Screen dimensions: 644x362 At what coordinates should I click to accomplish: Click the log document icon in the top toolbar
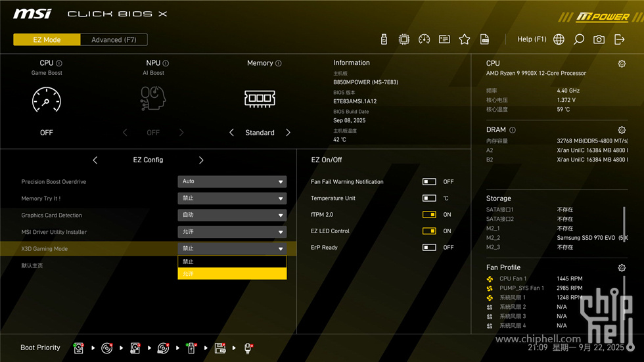click(x=485, y=39)
